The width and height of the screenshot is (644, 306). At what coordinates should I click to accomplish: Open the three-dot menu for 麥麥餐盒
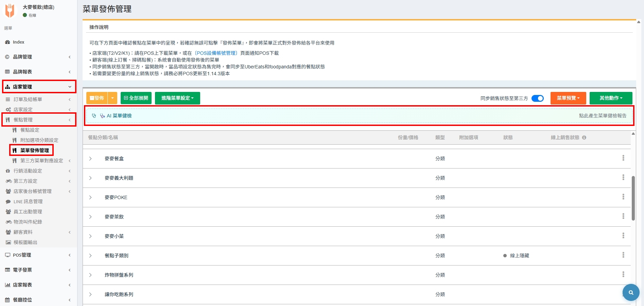pyautogui.click(x=623, y=158)
